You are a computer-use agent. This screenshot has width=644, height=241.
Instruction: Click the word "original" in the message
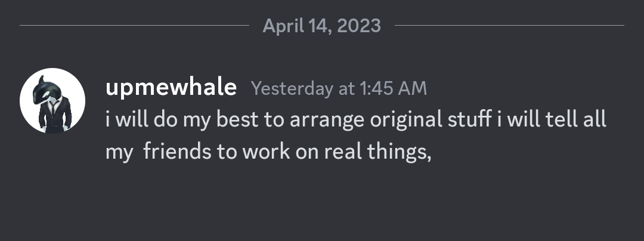point(406,119)
